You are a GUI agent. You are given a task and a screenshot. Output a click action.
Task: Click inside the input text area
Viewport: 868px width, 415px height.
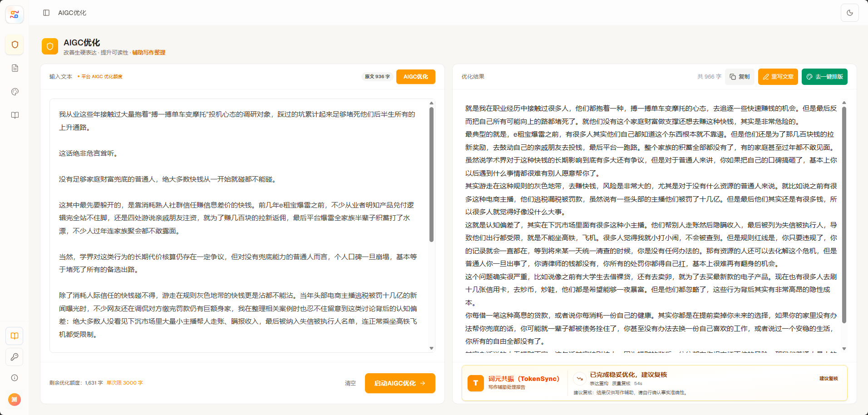(x=242, y=226)
